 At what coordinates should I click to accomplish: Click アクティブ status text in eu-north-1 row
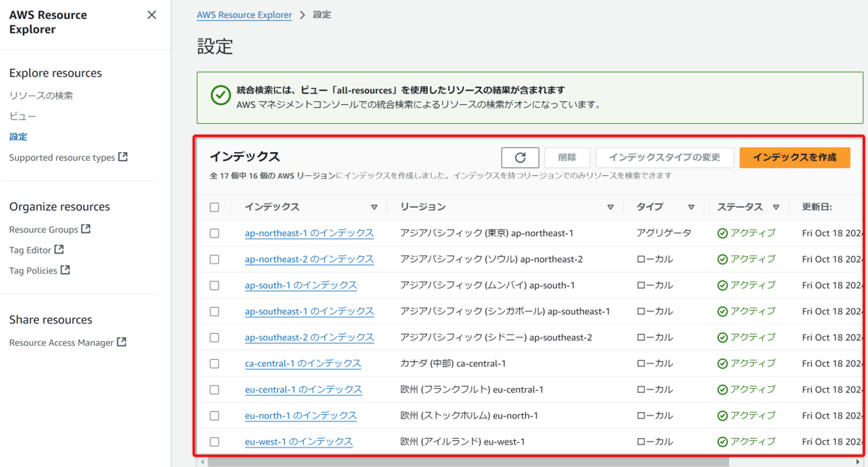753,416
